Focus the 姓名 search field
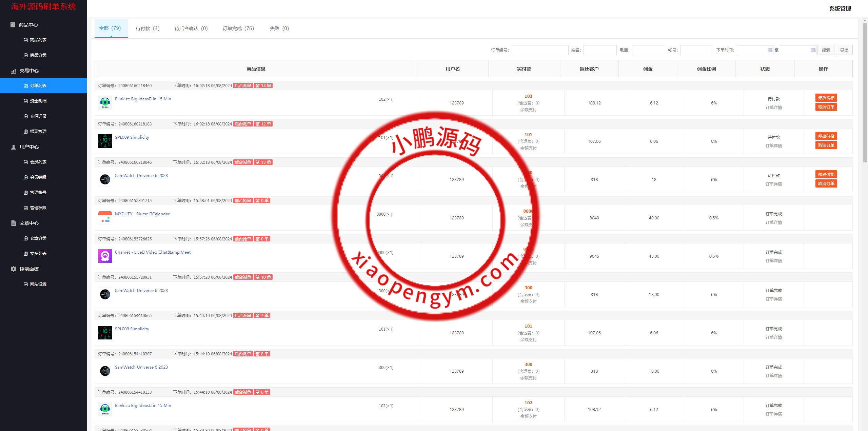This screenshot has height=431, width=868. (600, 50)
